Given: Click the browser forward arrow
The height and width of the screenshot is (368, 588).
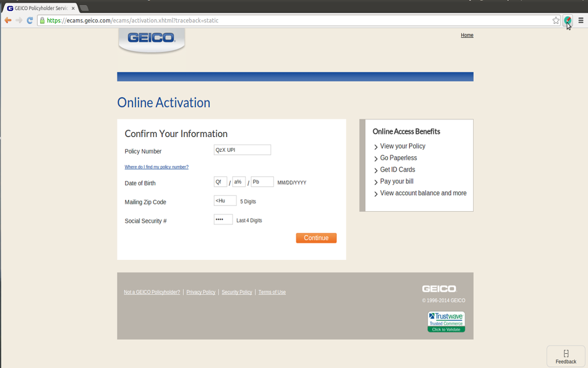Looking at the screenshot, I should (x=19, y=20).
